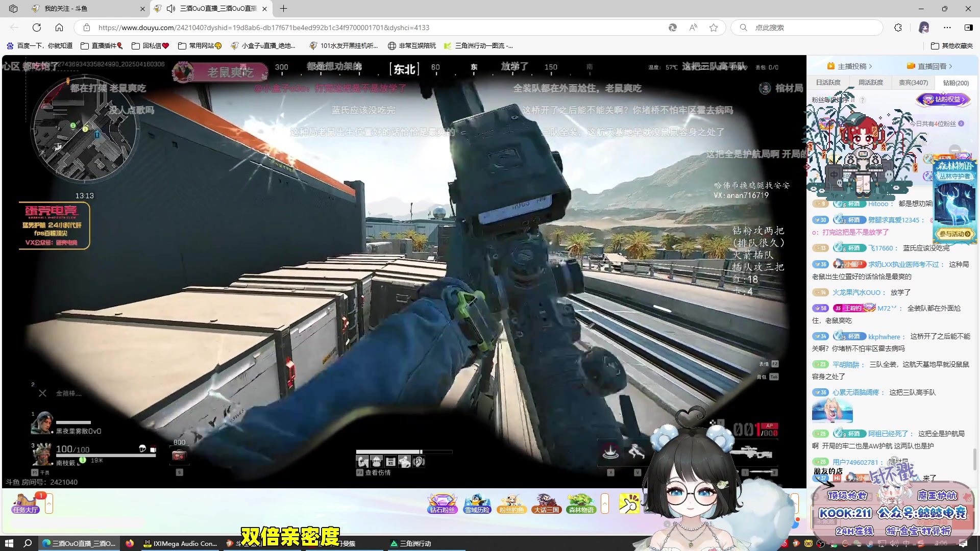Switch to the 贵宾(3407) tab
Image resolution: width=980 pixels, height=551 pixels.
(913, 83)
